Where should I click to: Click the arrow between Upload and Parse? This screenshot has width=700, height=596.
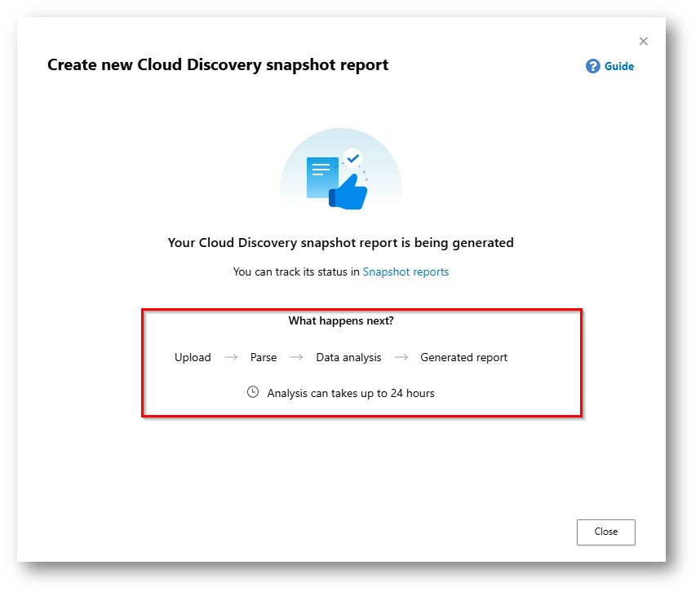click(231, 357)
